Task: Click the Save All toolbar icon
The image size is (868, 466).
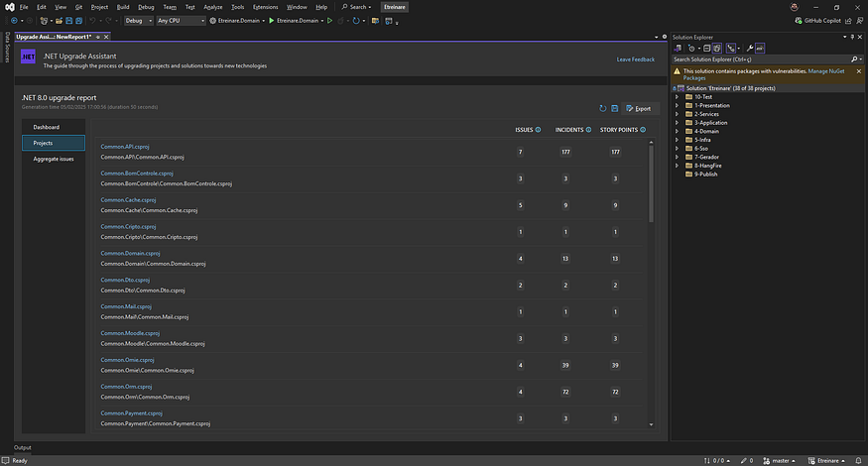Action: tap(78, 21)
